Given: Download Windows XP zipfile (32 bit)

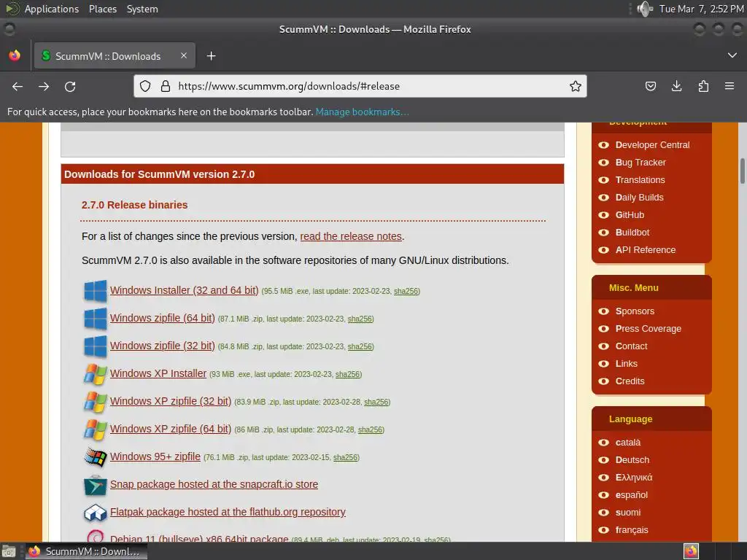Looking at the screenshot, I should click(x=171, y=401).
